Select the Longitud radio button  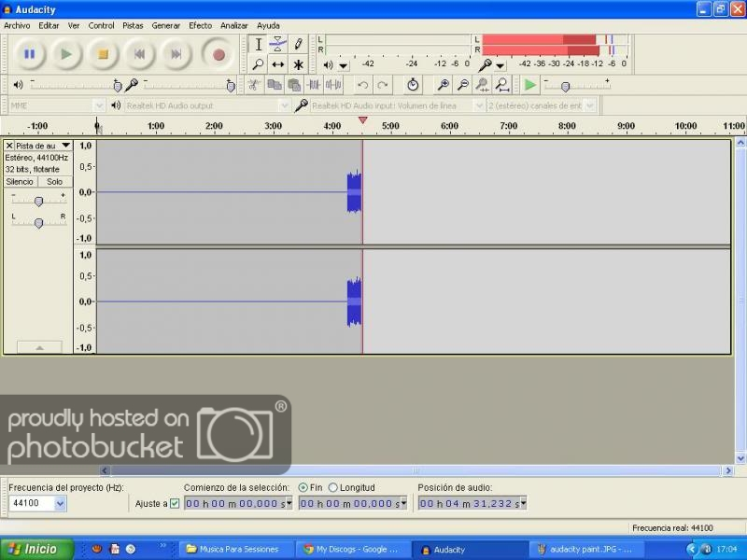[333, 487]
